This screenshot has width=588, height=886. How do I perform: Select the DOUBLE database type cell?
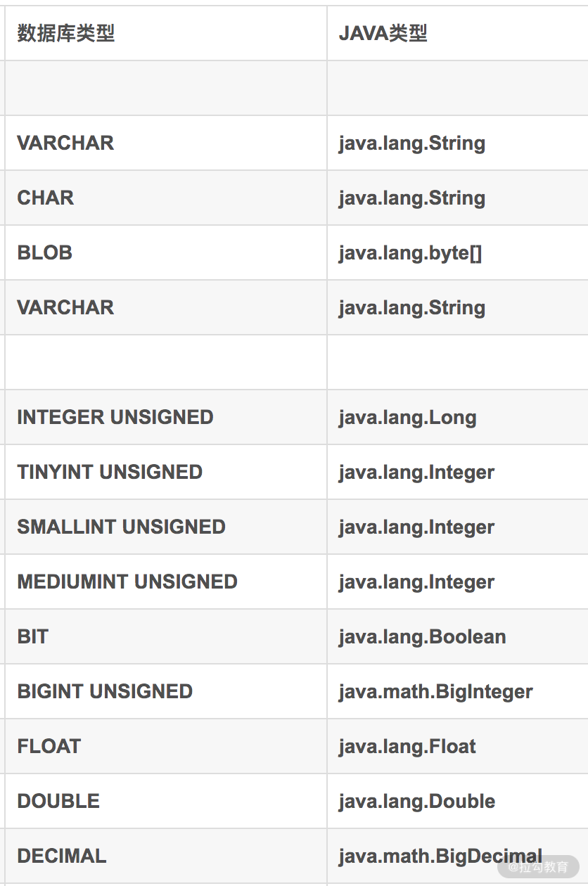pos(58,801)
